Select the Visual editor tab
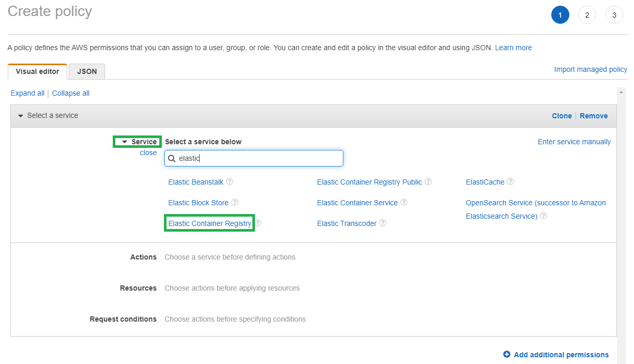 pyautogui.click(x=38, y=71)
